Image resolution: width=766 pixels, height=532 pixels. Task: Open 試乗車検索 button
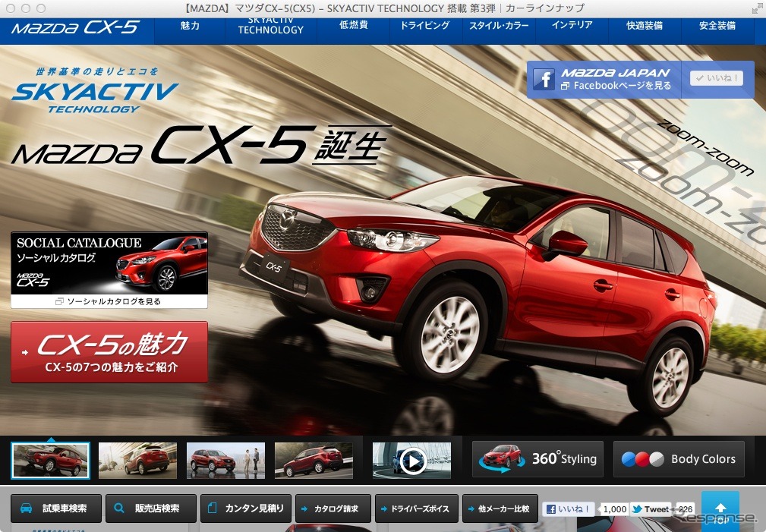coord(56,508)
